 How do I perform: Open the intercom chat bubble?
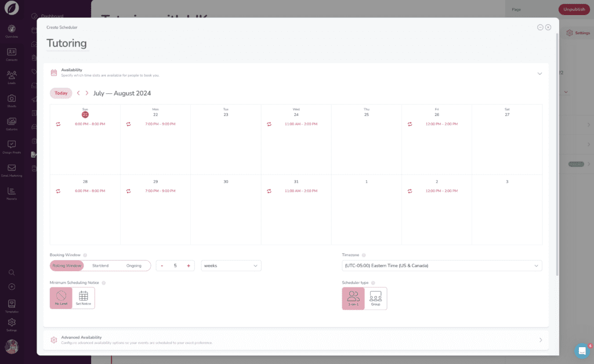tap(582, 351)
